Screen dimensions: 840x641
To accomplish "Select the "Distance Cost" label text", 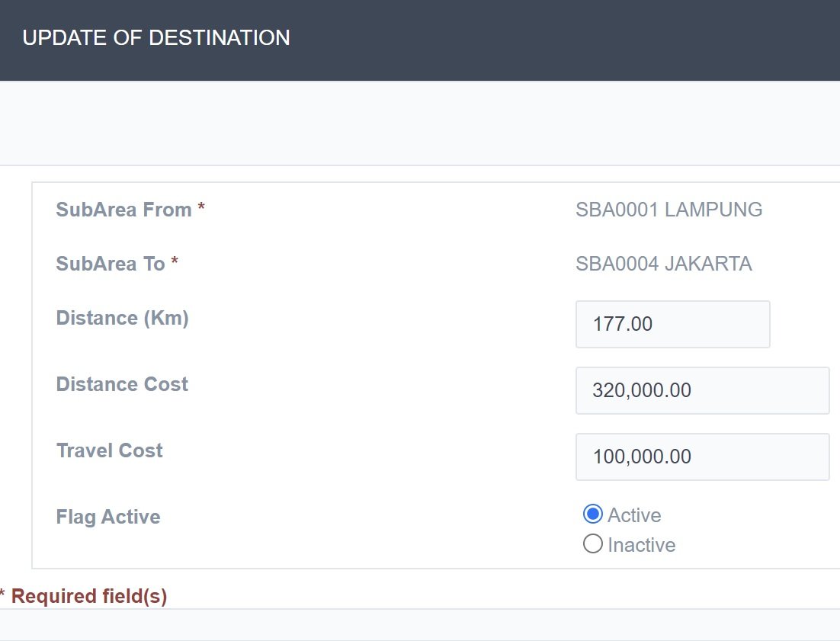I will click(122, 384).
